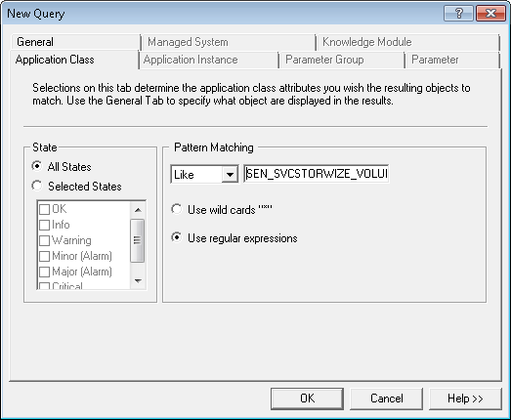Viewport: 511px width, 420px height.
Task: Click the OK button
Action: click(307, 399)
